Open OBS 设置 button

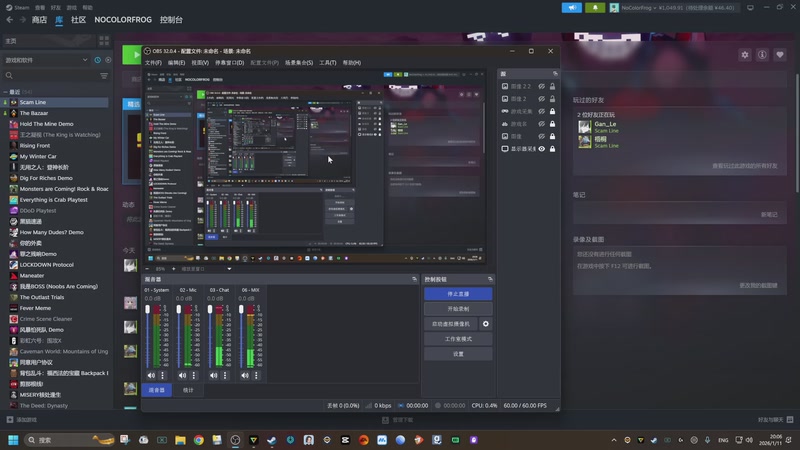click(458, 354)
